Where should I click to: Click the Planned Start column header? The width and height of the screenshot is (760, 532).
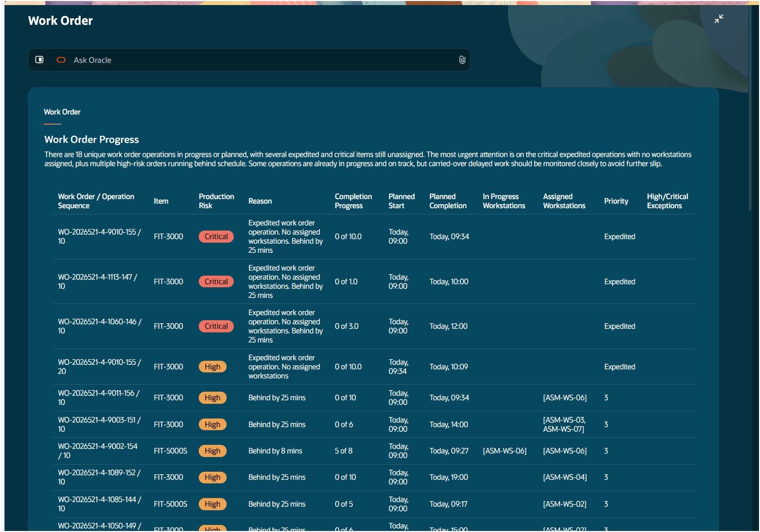pyautogui.click(x=402, y=201)
